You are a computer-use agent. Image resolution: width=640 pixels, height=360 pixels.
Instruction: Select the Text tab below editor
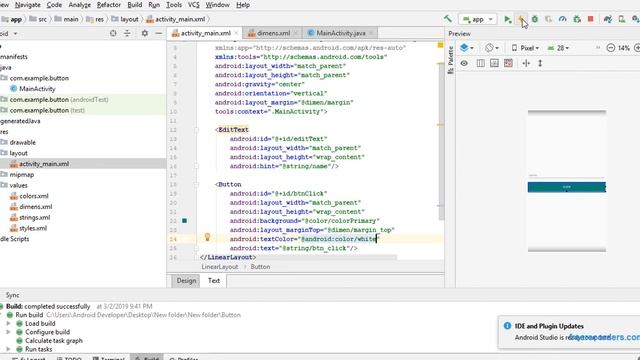click(214, 280)
